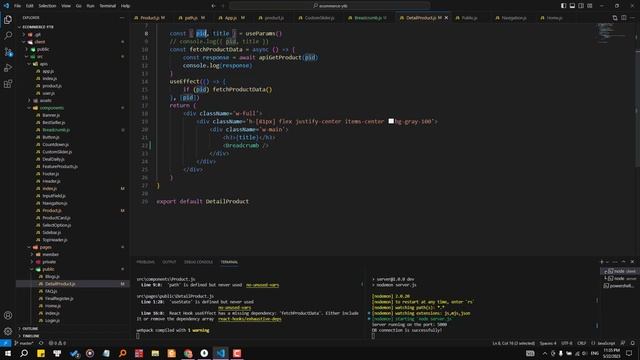Image resolution: width=640 pixels, height=360 pixels.
Task: Go back using the navigation arrow
Action: [x=213, y=6]
